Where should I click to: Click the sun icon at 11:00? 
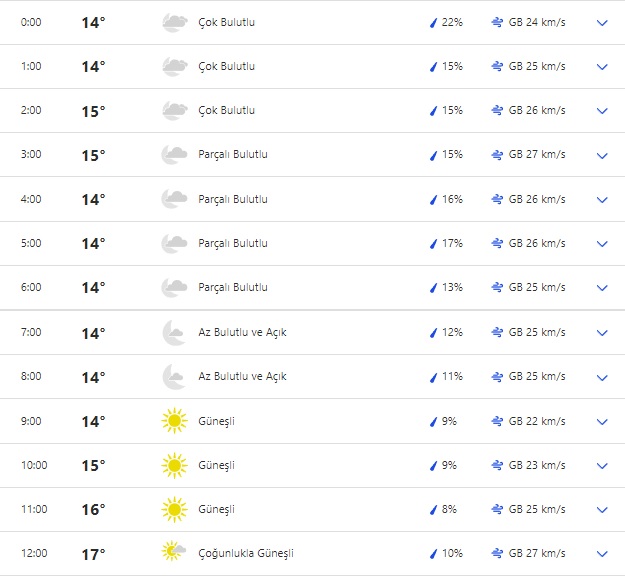(175, 509)
